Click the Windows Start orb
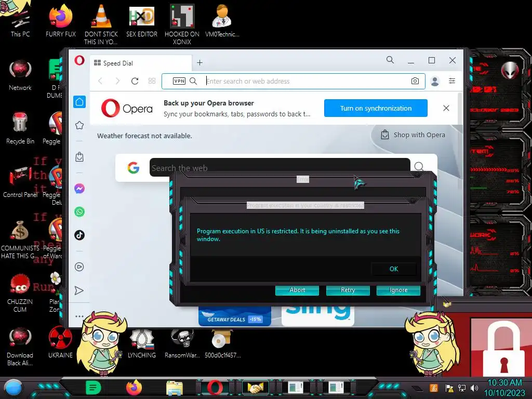The height and width of the screenshot is (399, 532). [x=13, y=388]
